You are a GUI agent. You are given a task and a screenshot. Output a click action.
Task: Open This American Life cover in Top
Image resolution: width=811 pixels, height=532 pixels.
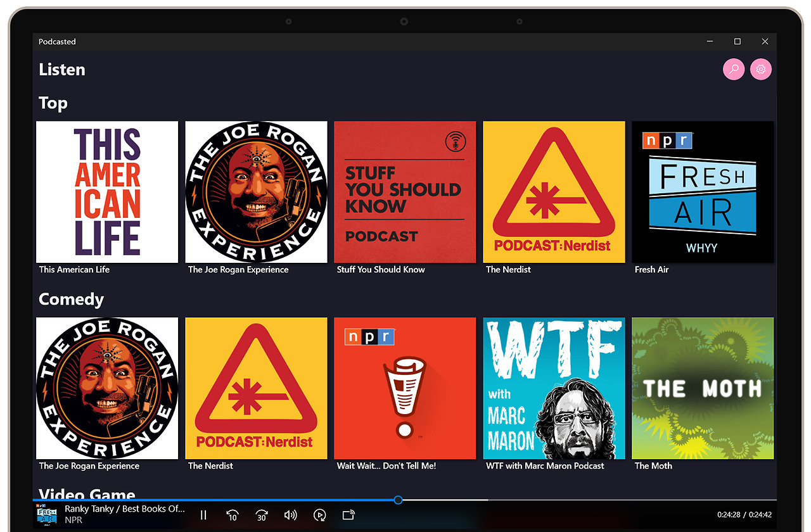tap(107, 192)
